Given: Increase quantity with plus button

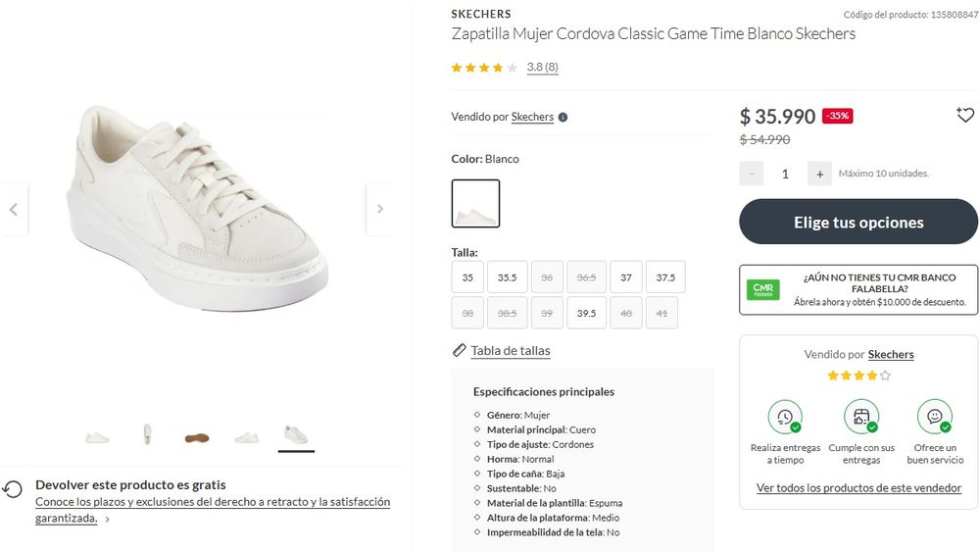Looking at the screenshot, I should pos(819,174).
